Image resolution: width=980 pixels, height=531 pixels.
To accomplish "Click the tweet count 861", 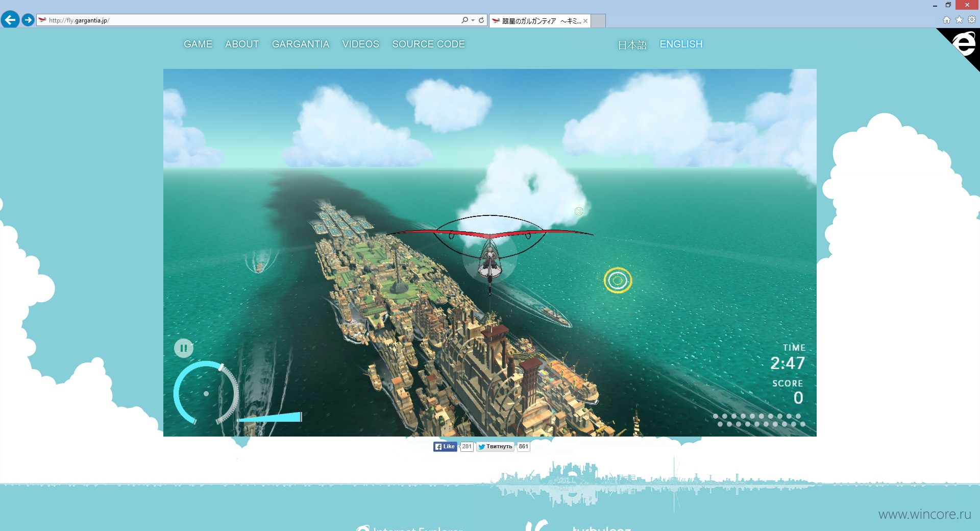I will (x=524, y=447).
